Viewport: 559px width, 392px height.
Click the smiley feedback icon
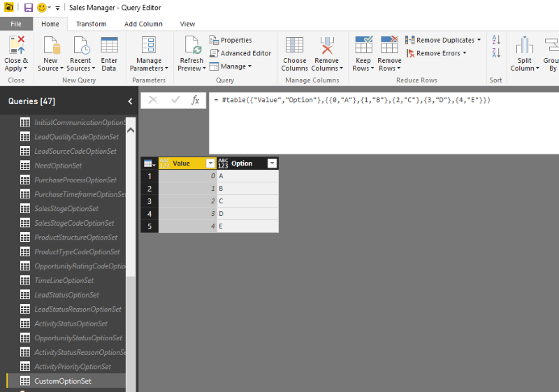point(42,8)
